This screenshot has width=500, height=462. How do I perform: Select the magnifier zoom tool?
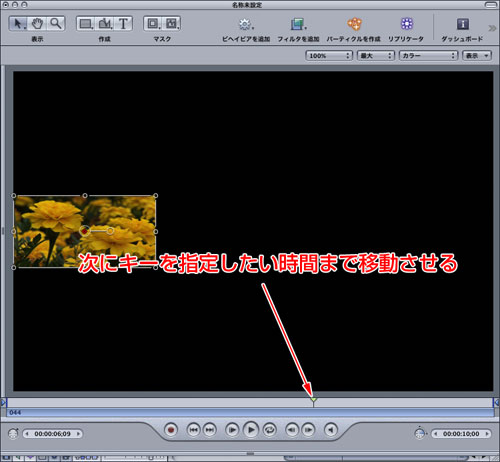coord(55,24)
